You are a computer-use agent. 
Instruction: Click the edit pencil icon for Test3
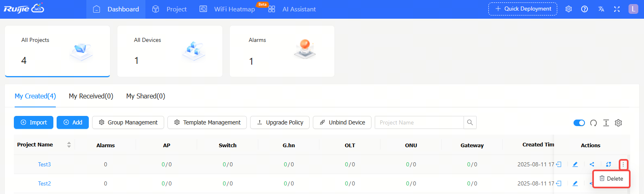[x=575, y=164]
